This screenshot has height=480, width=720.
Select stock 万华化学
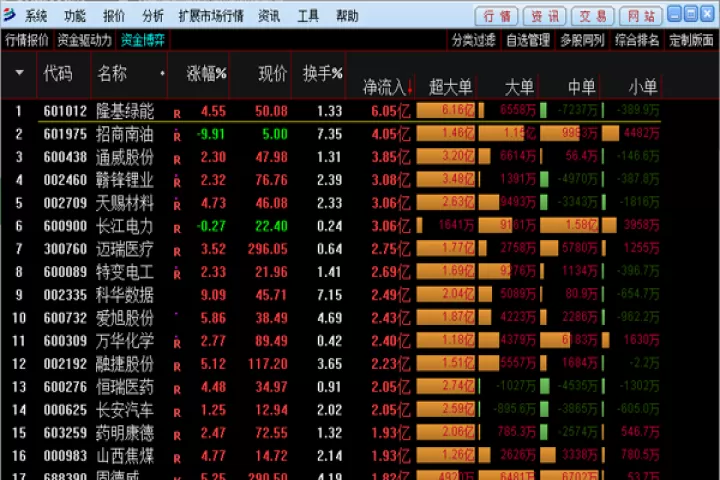click(125, 341)
